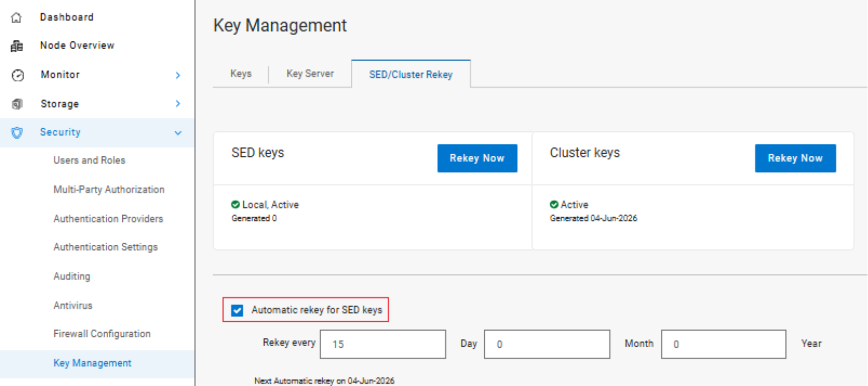The height and width of the screenshot is (386, 868).
Task: Click the 'Local, Active' status text
Action: coord(270,205)
